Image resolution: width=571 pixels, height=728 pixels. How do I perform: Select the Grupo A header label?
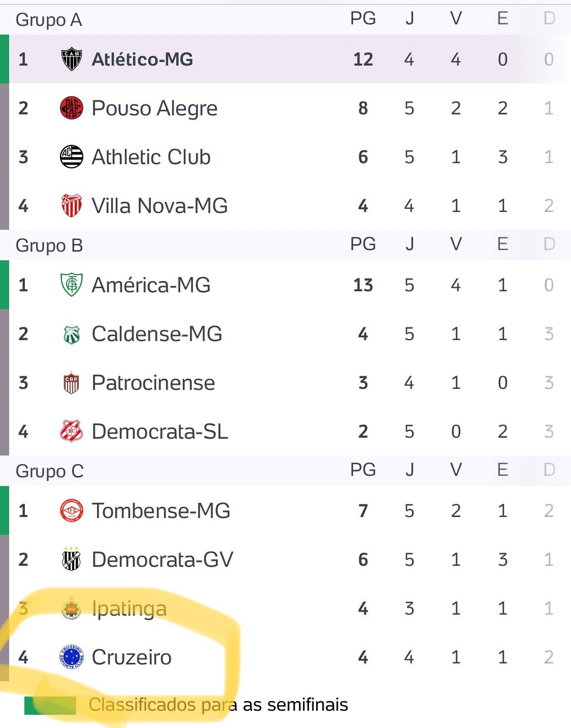[49, 20]
